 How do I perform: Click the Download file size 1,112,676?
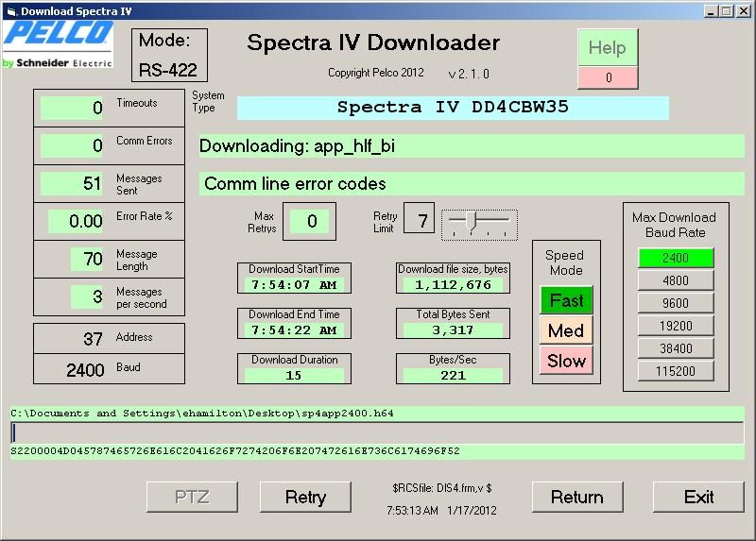(453, 285)
